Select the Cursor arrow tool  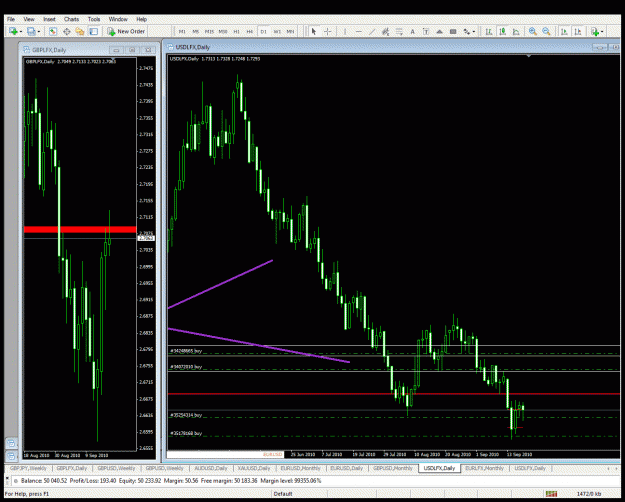click(x=314, y=31)
